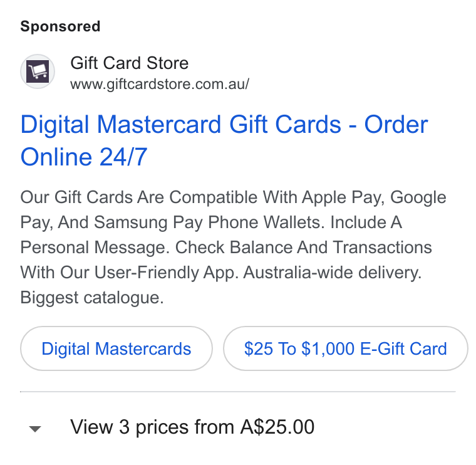Click the 'Samsung Pay Phone Wallets' text
This screenshot has width=476, height=465.
tap(207, 222)
